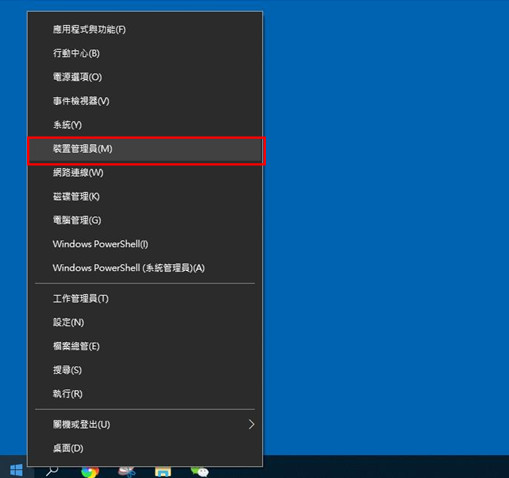Expand the 關機或登出(U) submenu arrow
Viewport: 509px width, 478px height.
pyautogui.click(x=251, y=424)
